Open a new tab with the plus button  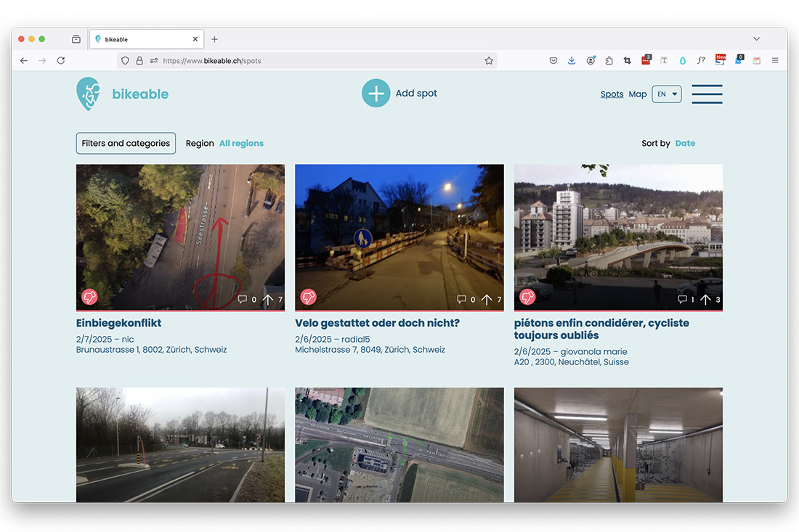214,39
